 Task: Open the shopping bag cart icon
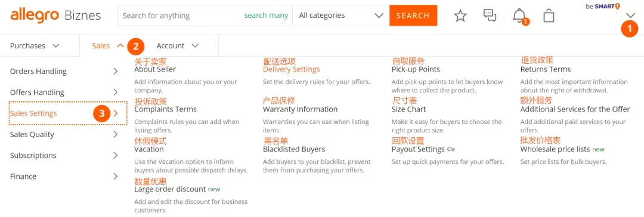coord(549,15)
